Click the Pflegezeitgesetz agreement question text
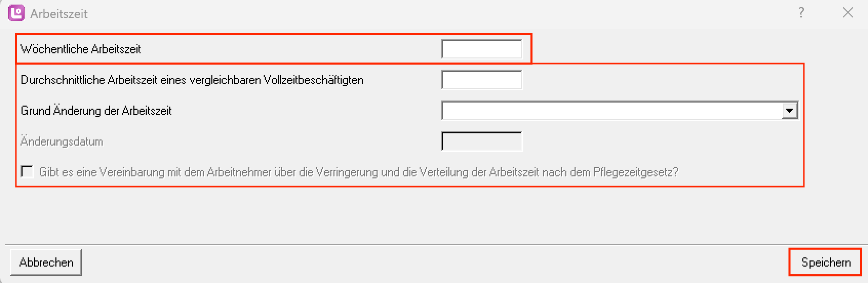The width and height of the screenshot is (868, 283). click(x=359, y=172)
